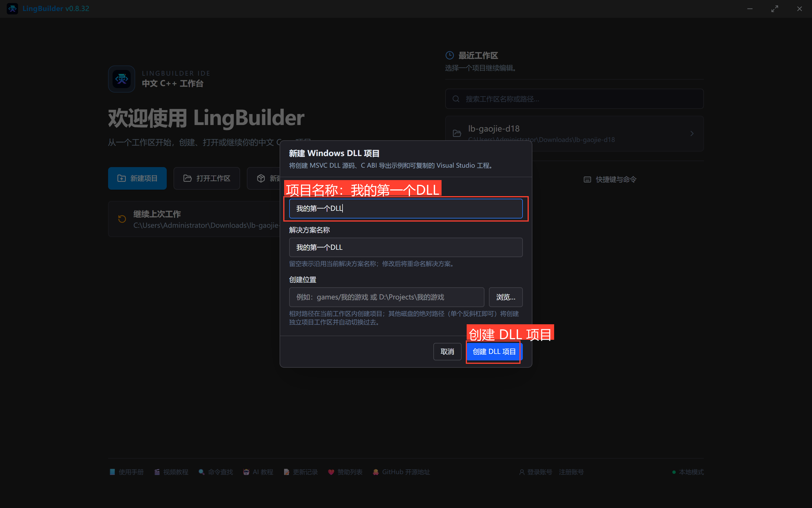
Task: Click the 打开工作区 button
Action: click(207, 178)
